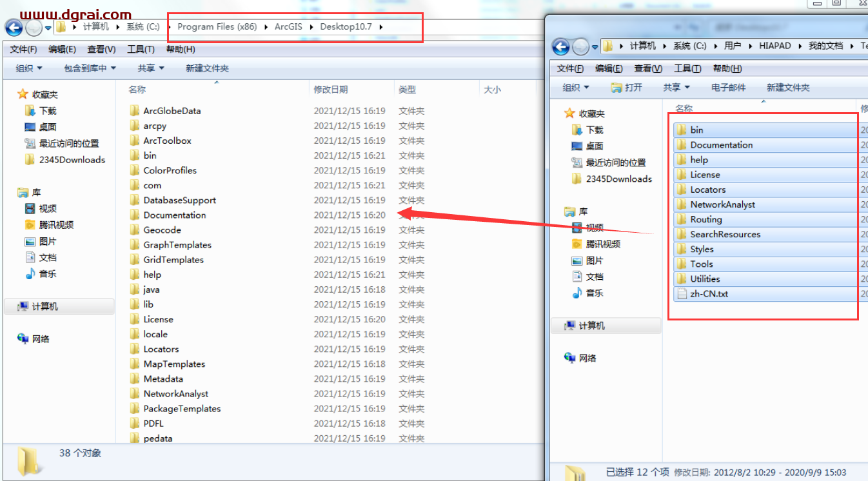
Task: Click ArcGIS segment in address bar path
Action: coord(288,27)
